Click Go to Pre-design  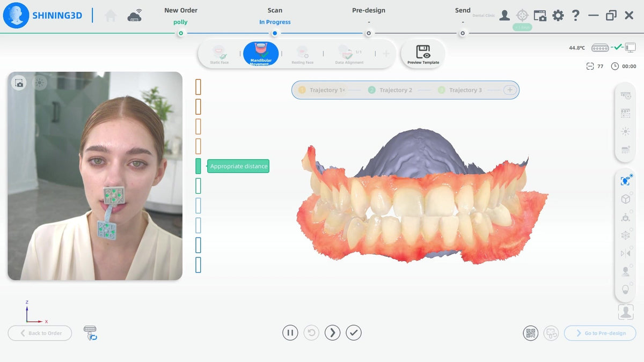[x=600, y=333]
